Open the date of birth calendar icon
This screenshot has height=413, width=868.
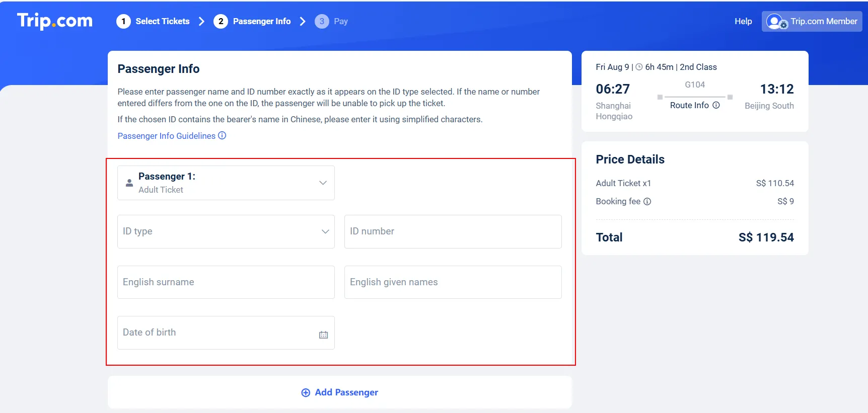point(324,334)
